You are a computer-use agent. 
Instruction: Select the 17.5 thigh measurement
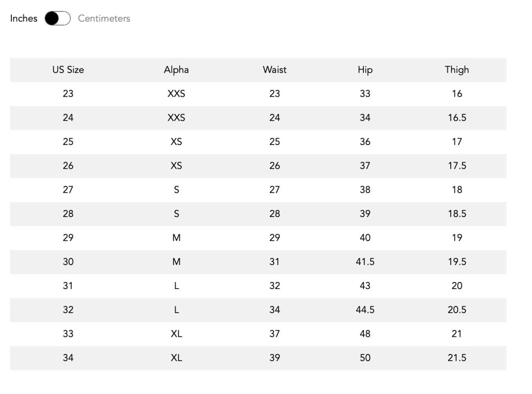coord(457,166)
